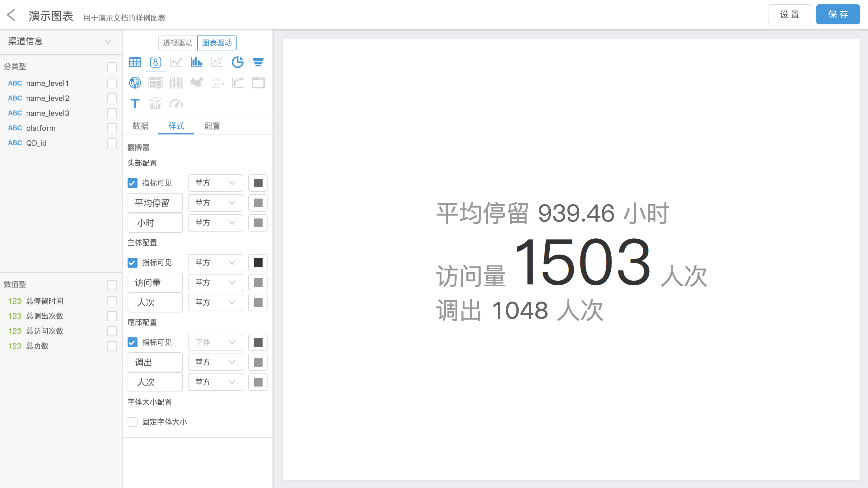Open font dropdown next to 平均停留 field

(x=215, y=203)
